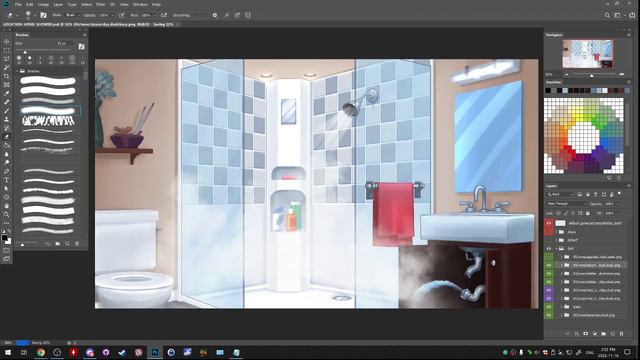
Task: Select the Magic Wand tool
Action: tap(7, 67)
